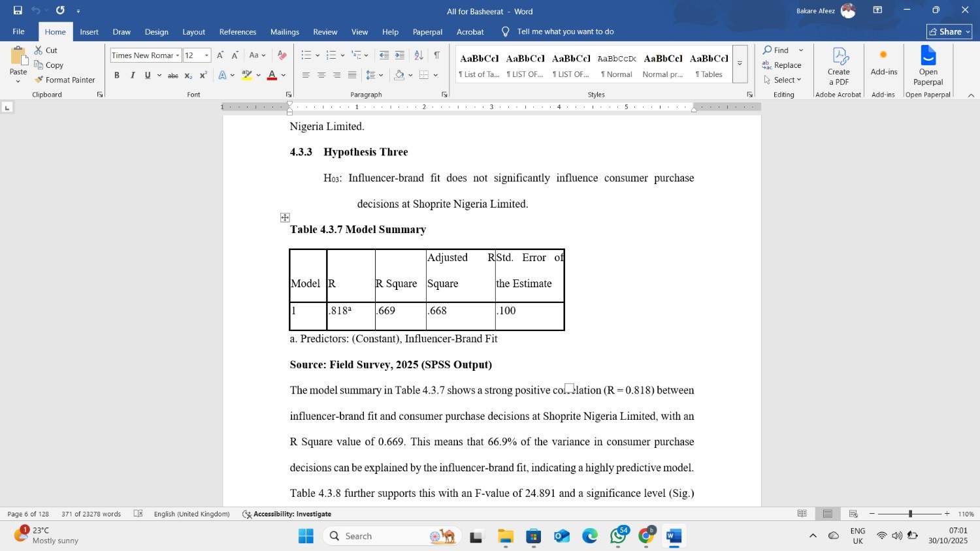Apply bullet list formatting
The image size is (980, 551).
[306, 55]
